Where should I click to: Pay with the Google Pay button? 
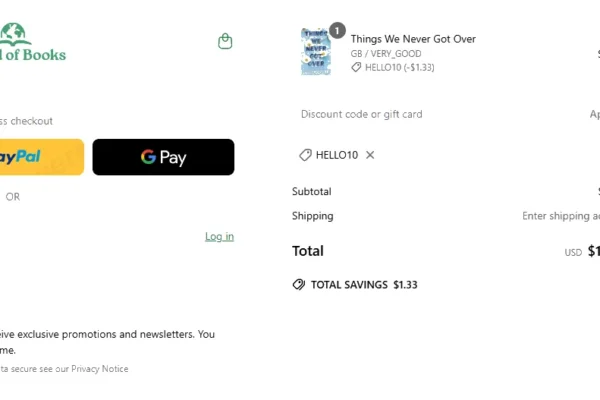tap(163, 157)
